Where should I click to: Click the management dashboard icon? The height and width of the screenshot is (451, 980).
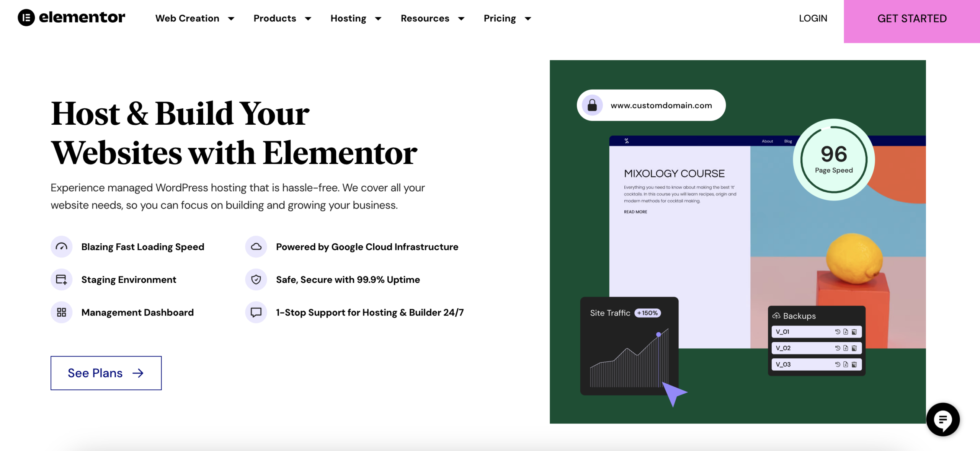pos(61,312)
